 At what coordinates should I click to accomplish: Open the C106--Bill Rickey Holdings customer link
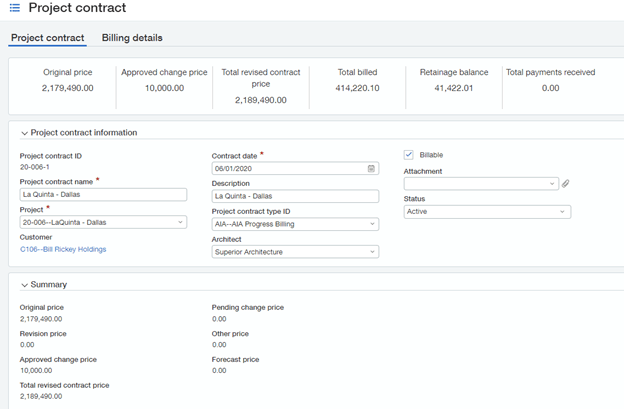63,249
